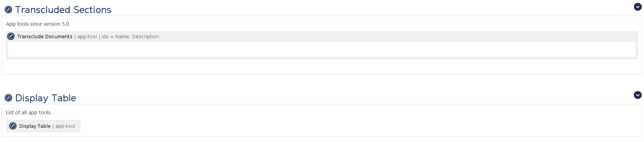
Task: Click the icon beside Display Table heading
Action: tap(9, 98)
